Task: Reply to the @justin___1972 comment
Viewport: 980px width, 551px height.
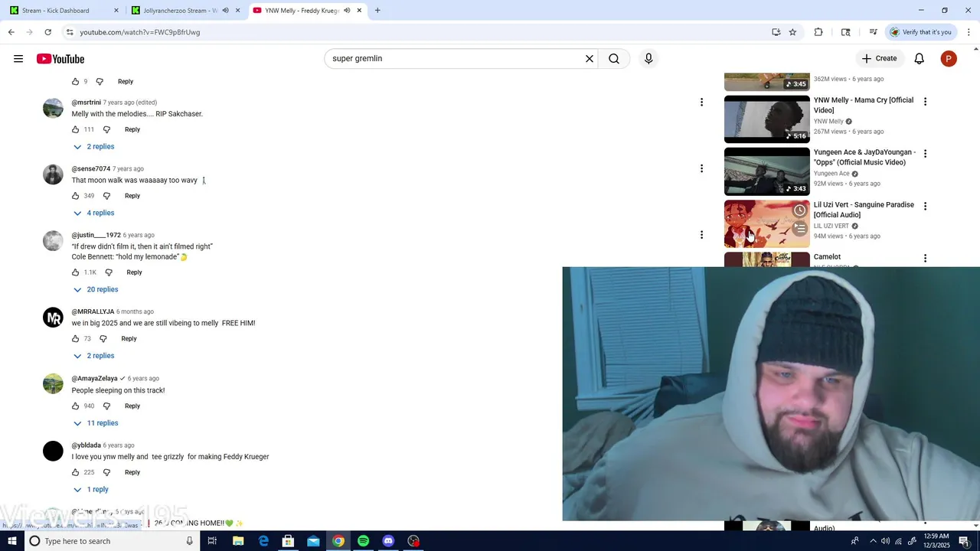Action: (134, 272)
